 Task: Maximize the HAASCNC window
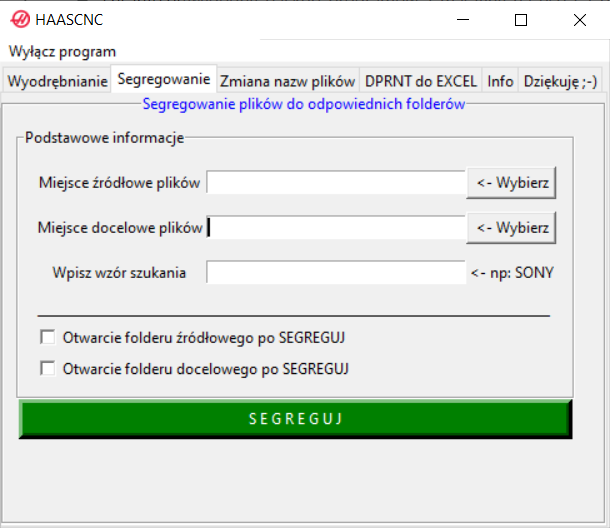520,20
